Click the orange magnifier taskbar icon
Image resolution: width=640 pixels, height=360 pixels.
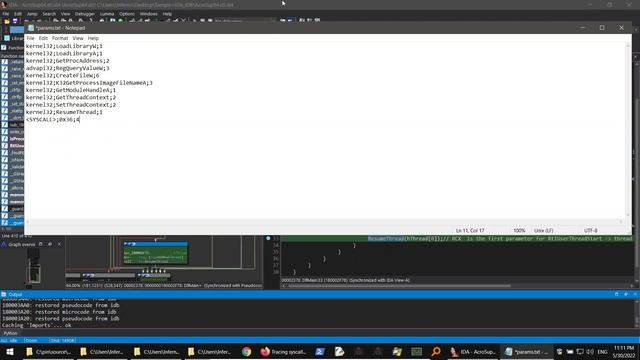pos(436,352)
